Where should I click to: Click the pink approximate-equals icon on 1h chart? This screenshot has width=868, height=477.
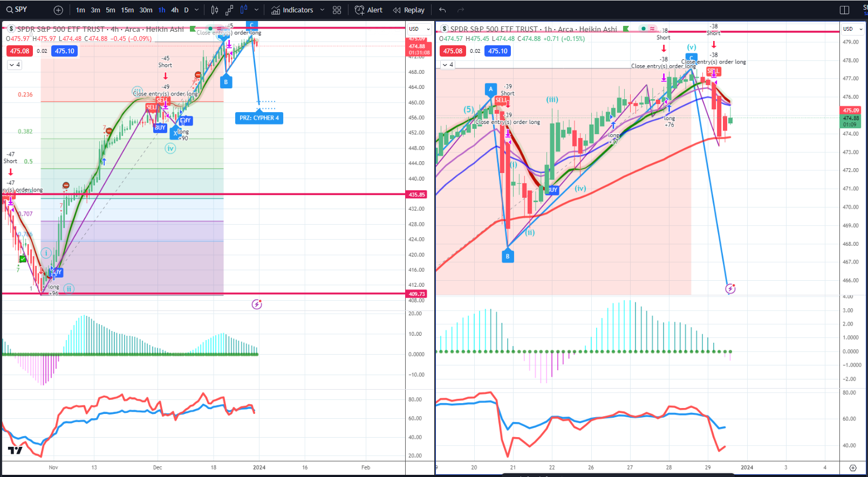652,29
